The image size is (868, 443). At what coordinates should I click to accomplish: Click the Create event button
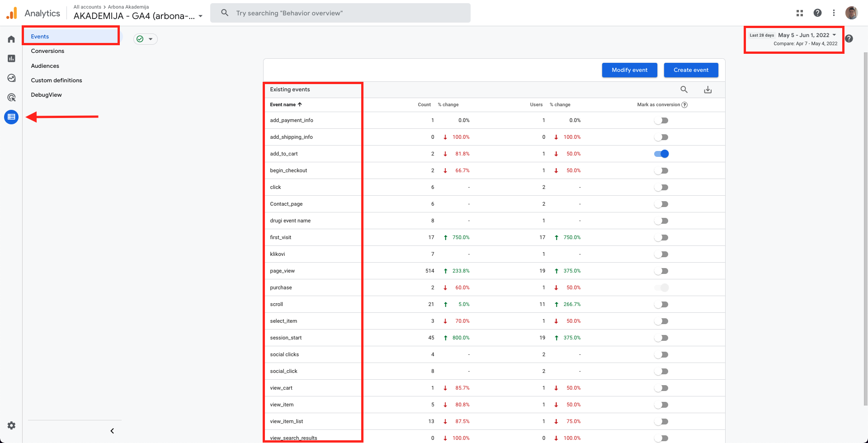pyautogui.click(x=691, y=70)
